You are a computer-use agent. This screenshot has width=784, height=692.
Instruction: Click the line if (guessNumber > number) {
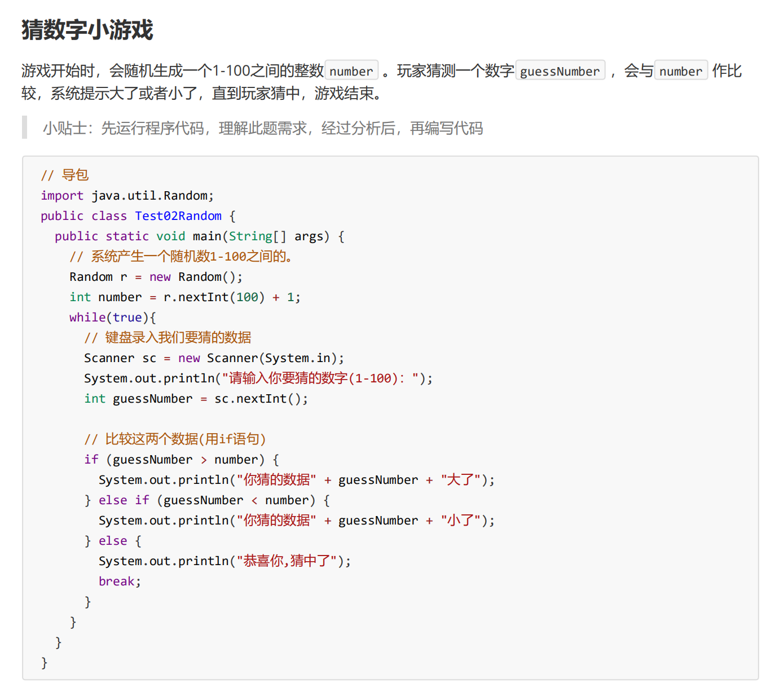[182, 460]
